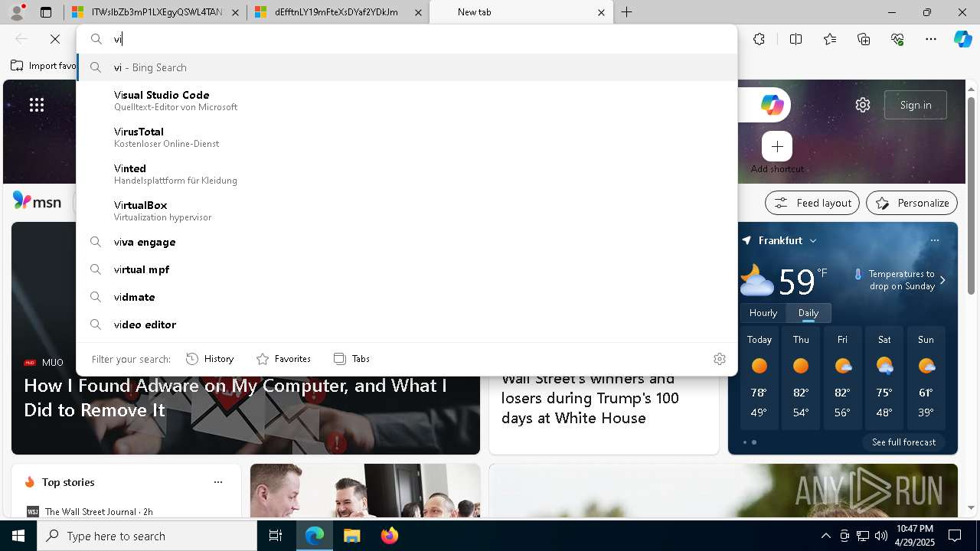Select the Thu forecast column

[x=801, y=379]
